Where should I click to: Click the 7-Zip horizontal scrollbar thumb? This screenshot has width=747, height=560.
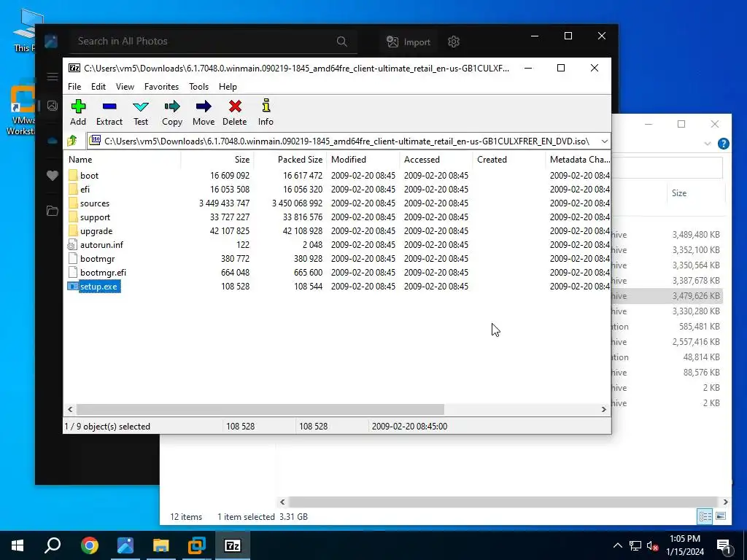pos(260,410)
